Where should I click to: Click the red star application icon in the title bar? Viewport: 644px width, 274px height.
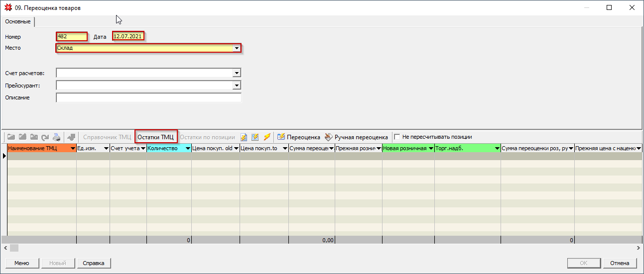point(7,8)
